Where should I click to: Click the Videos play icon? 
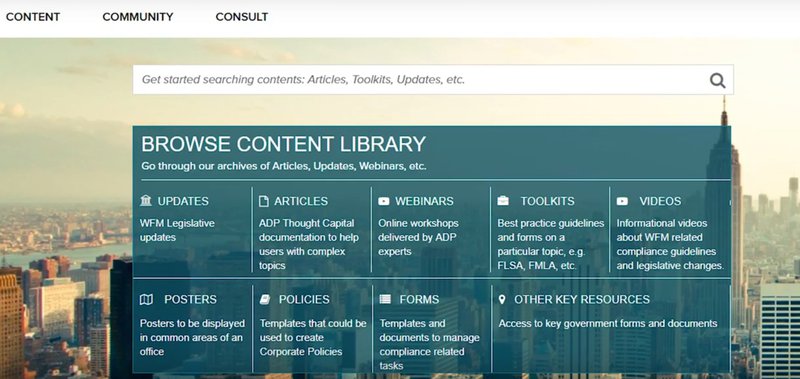pyautogui.click(x=622, y=201)
